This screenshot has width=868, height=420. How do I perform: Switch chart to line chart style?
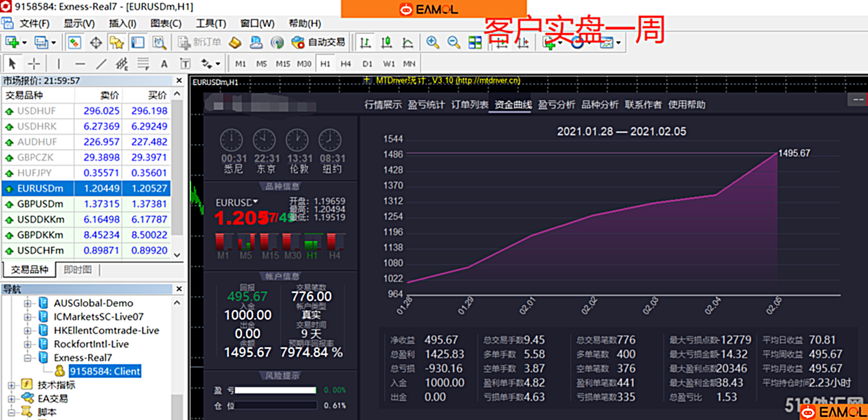pyautogui.click(x=407, y=42)
